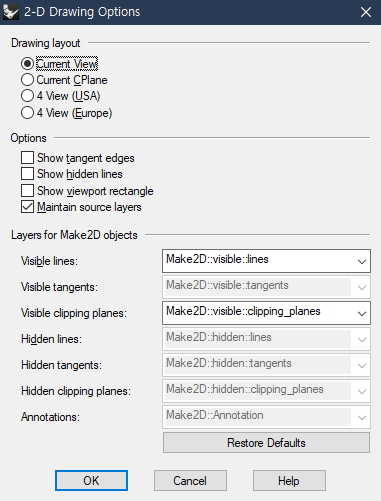
Task: Confirm settings with the OK button
Action: pyautogui.click(x=91, y=481)
